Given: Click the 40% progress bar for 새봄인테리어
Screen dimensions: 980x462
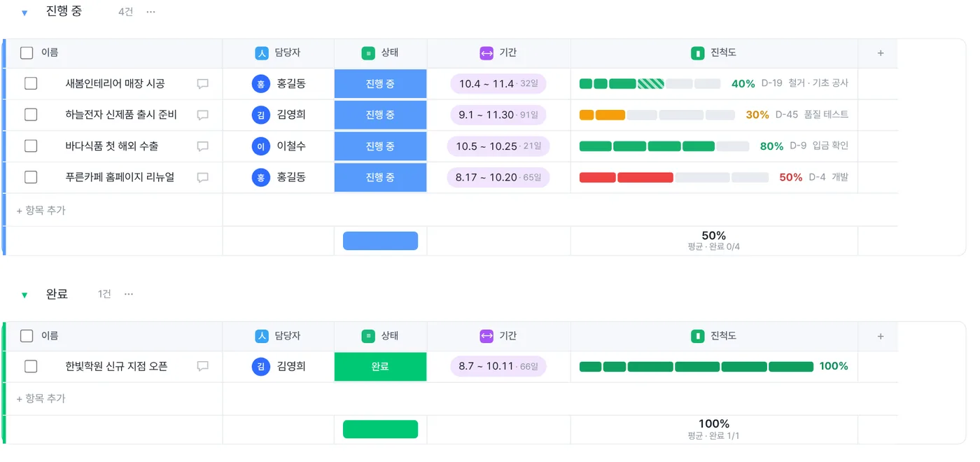Looking at the screenshot, I should (x=650, y=84).
